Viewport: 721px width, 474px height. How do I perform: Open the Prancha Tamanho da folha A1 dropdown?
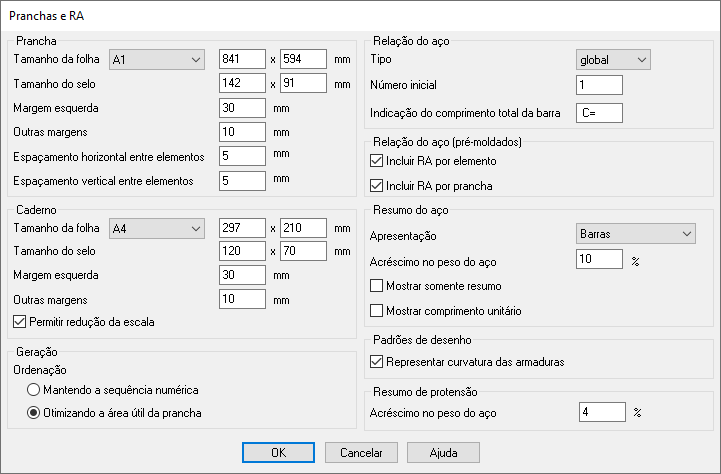156,60
